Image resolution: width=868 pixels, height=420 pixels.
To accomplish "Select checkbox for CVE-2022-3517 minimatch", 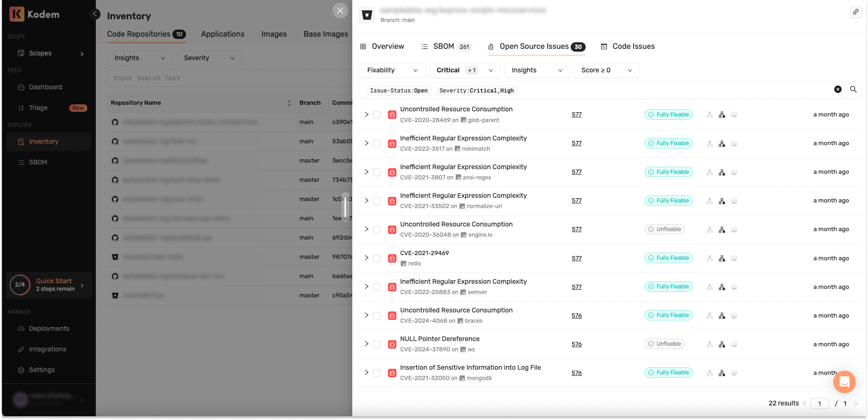I will click(377, 143).
